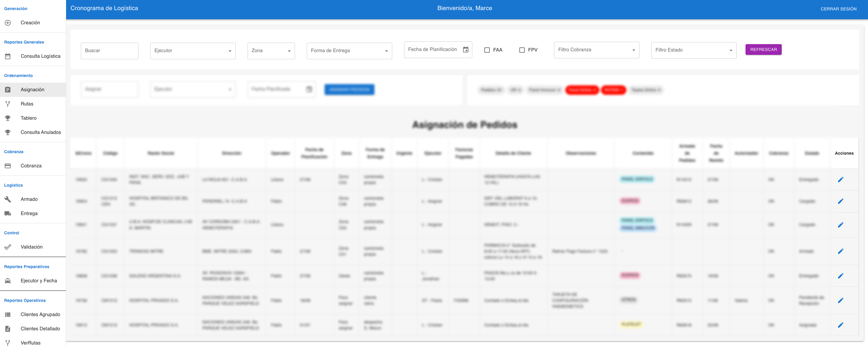Viewport: 868px width, 346px height.
Task: Click the car icon beside Ejecutor y Fecha
Action: click(x=8, y=281)
